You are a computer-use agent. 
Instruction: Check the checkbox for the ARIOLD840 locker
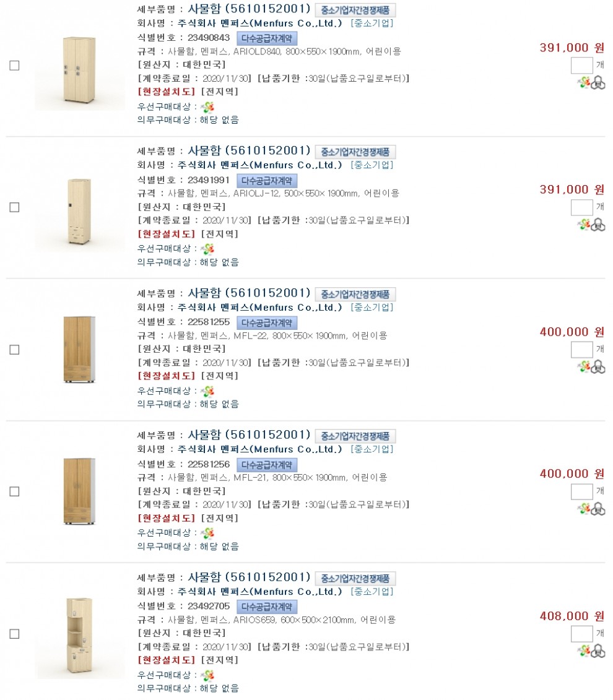coord(14,66)
